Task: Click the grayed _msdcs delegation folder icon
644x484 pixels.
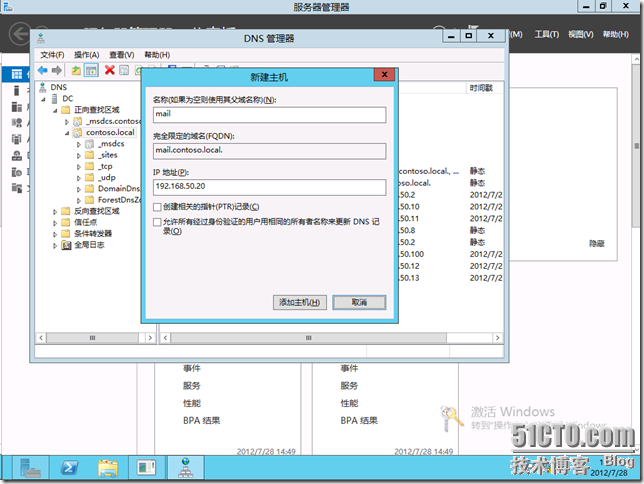Action: tap(90, 144)
